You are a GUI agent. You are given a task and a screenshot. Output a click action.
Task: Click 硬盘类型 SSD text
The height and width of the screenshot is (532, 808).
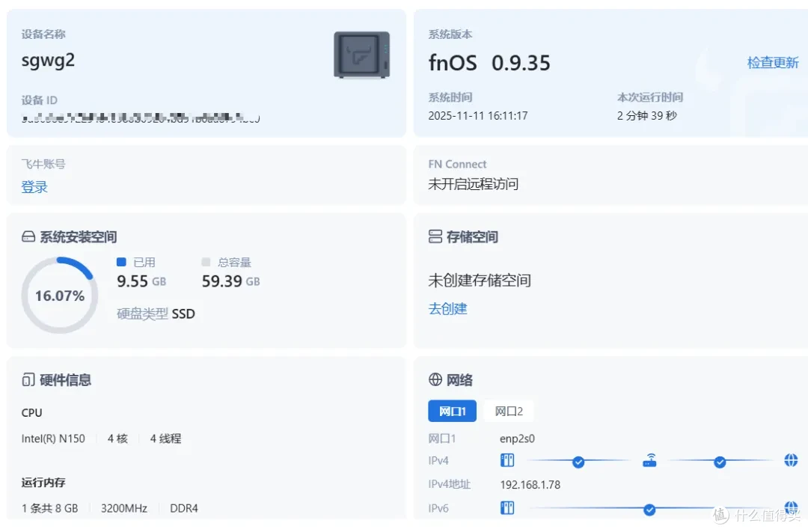click(x=156, y=314)
